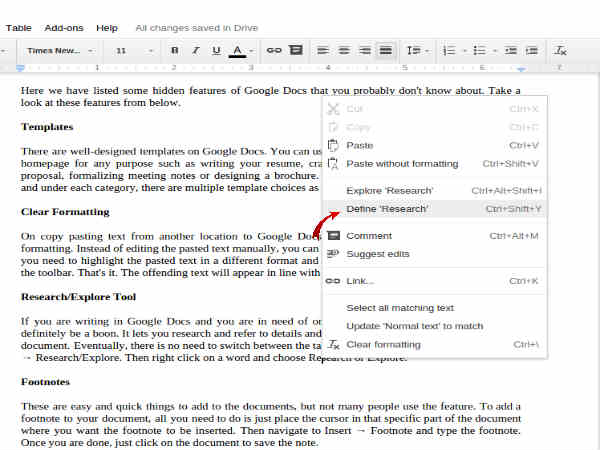The width and height of the screenshot is (600, 450).
Task: Click the left indent marker on ruler
Action: [x=22, y=68]
